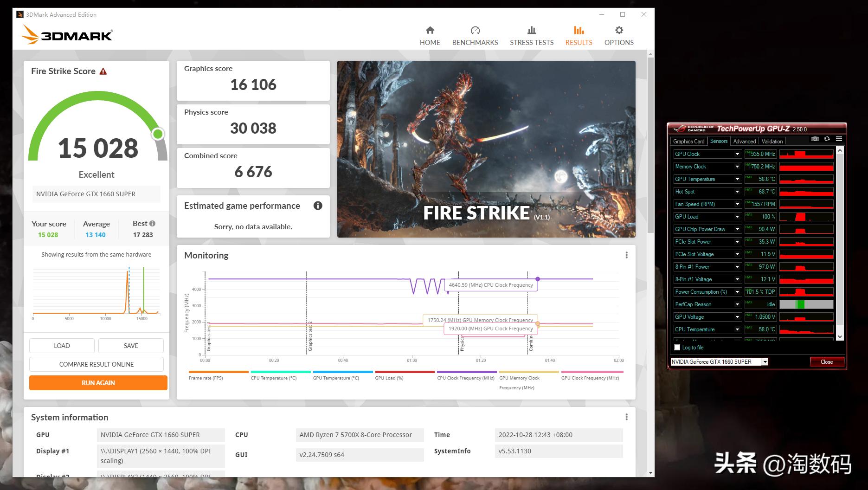The height and width of the screenshot is (490, 868).
Task: Expand the PerfCap Reason sensor dropdown
Action: coord(736,304)
